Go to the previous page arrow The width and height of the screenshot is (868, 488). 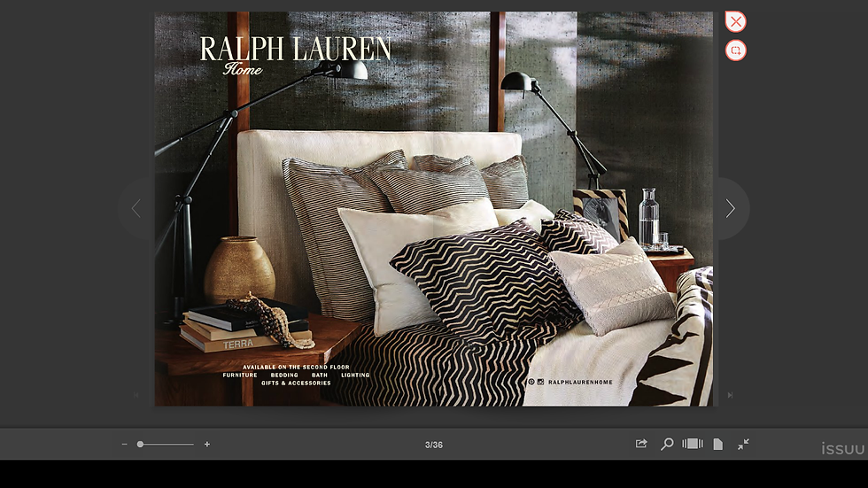136,209
